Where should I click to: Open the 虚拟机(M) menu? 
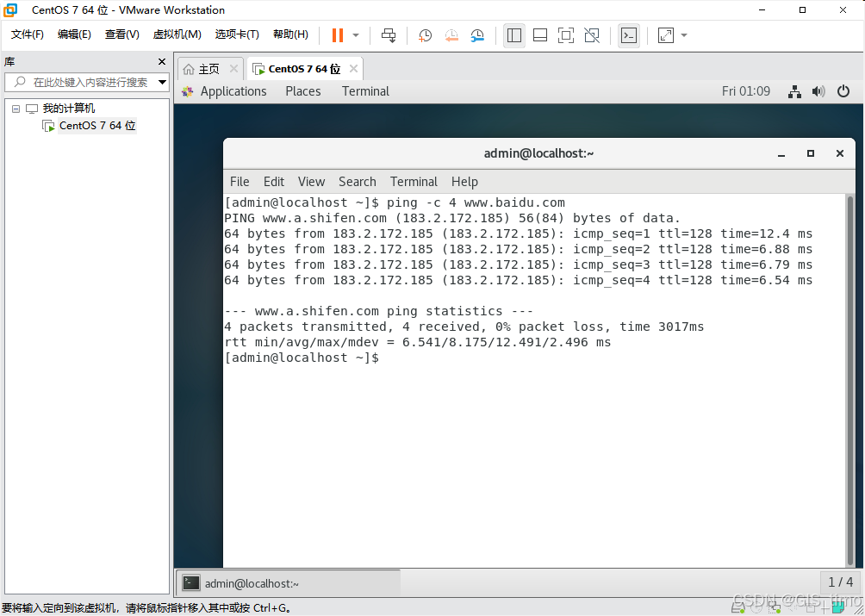click(177, 34)
